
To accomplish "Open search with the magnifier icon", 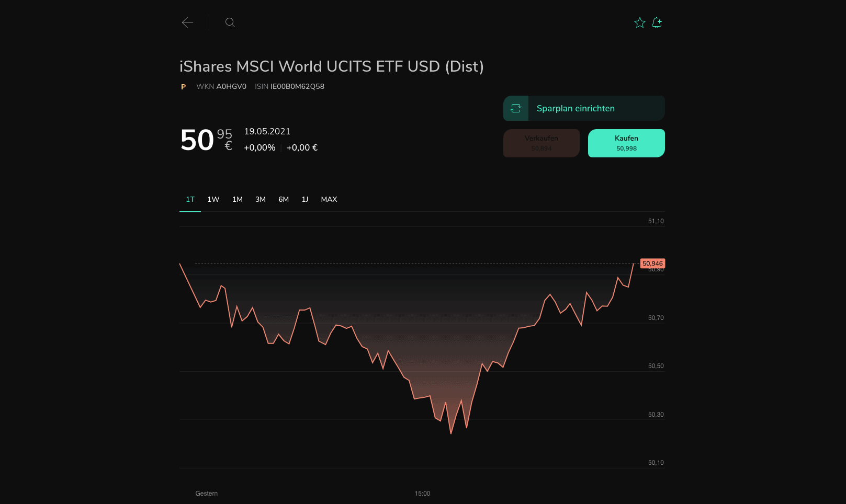I will [x=230, y=22].
